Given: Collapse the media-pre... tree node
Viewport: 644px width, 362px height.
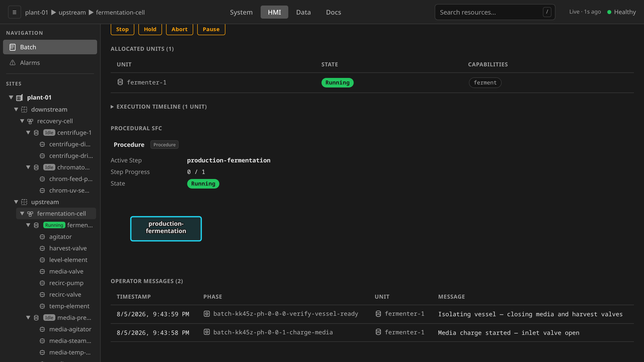Looking at the screenshot, I should pos(28,318).
